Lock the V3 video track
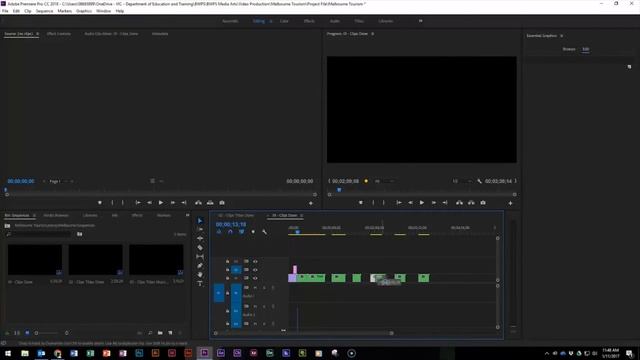Viewport: 640px width, 360px height. pyautogui.click(x=227, y=261)
